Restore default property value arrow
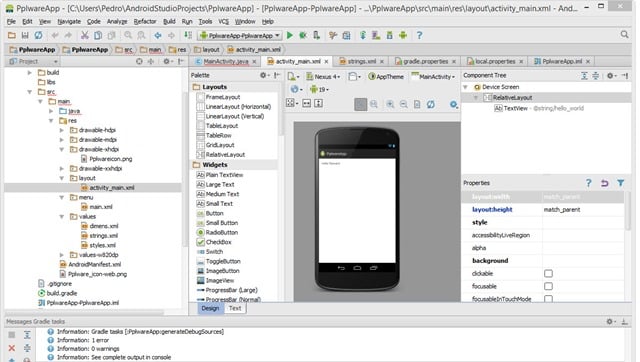Viewport: 640px width, 362px height. click(x=604, y=183)
